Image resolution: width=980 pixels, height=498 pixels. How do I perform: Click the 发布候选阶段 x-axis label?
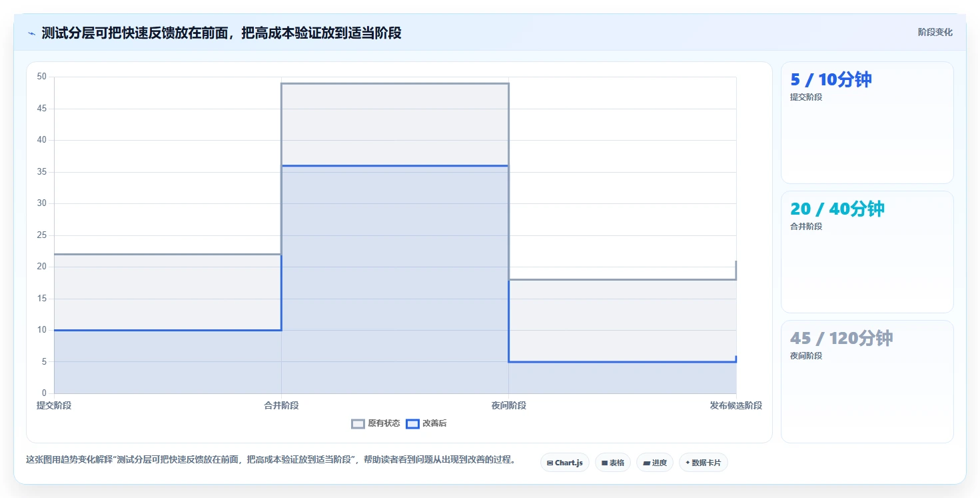point(736,405)
